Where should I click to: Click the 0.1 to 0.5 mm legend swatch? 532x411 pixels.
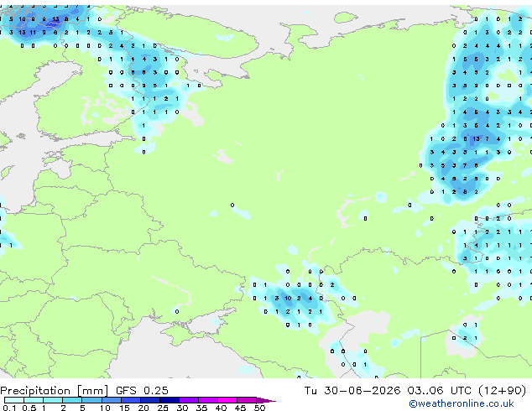tap(14, 400)
